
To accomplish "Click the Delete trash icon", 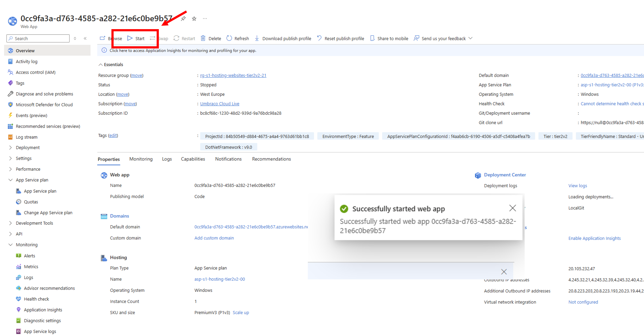I will 203,38.
